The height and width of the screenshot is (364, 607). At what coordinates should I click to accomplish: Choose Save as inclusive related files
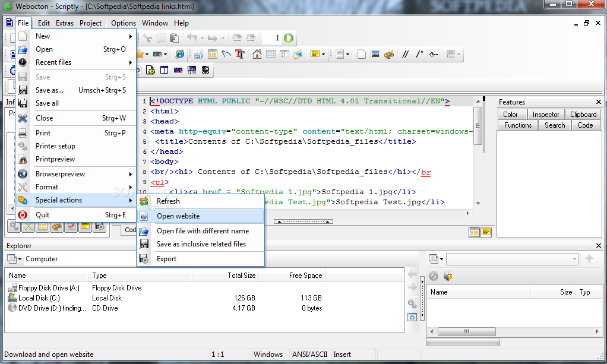click(201, 244)
